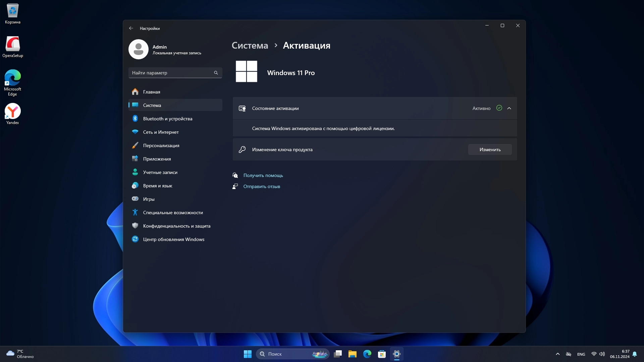Image resolution: width=644 pixels, height=362 pixels.
Task: Open the Получить помощь link
Action: coord(263,175)
